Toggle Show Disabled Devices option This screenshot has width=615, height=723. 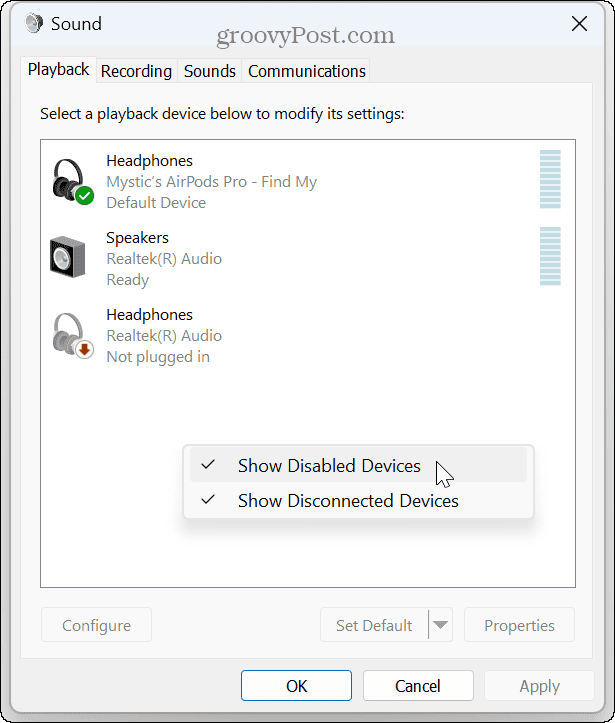[x=329, y=466]
